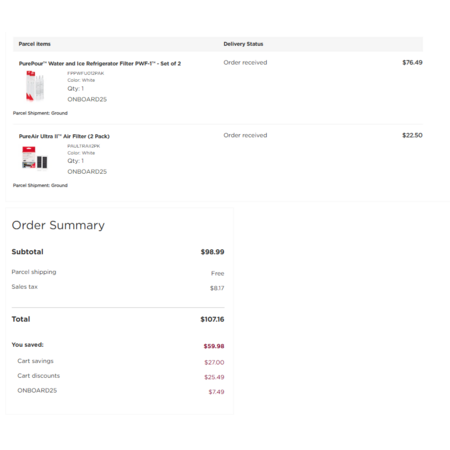Open the PureAir Ultra II filter thumbnail
Screen dimensions: 450x450
pyautogui.click(x=35, y=158)
